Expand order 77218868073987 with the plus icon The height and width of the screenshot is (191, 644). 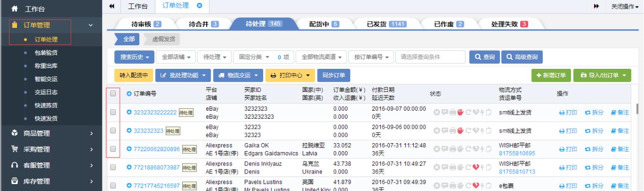point(129,168)
